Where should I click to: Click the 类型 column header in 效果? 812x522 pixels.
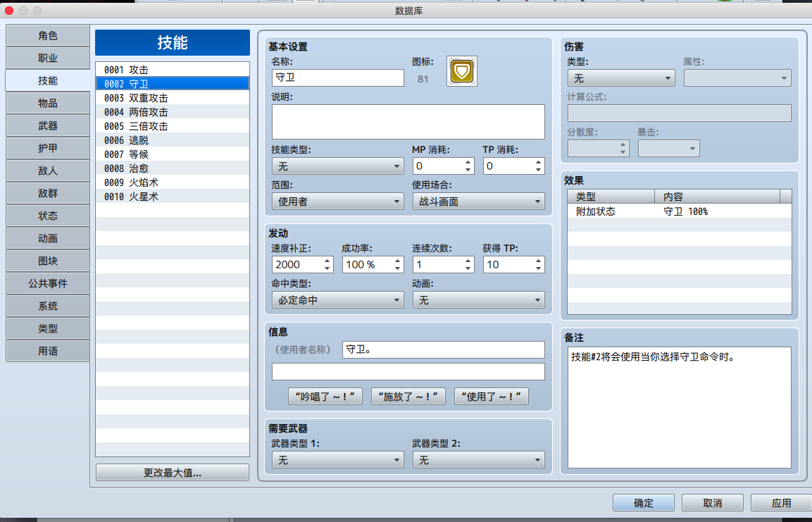[611, 197]
